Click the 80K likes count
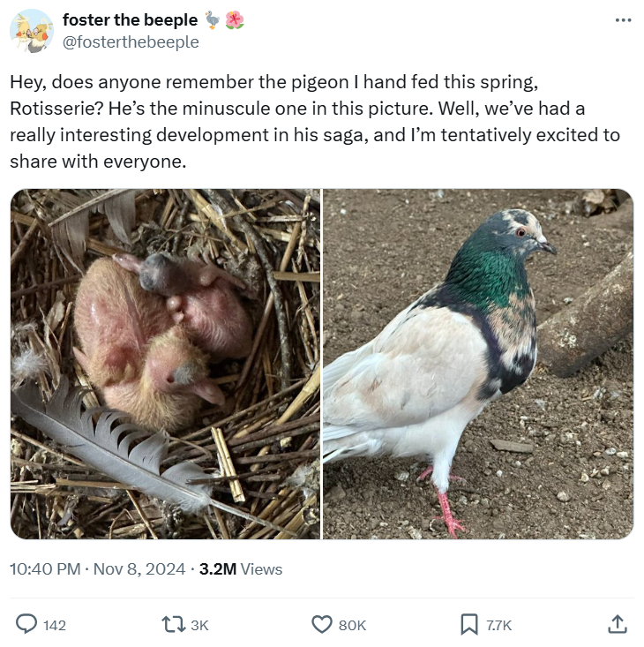 click(352, 625)
